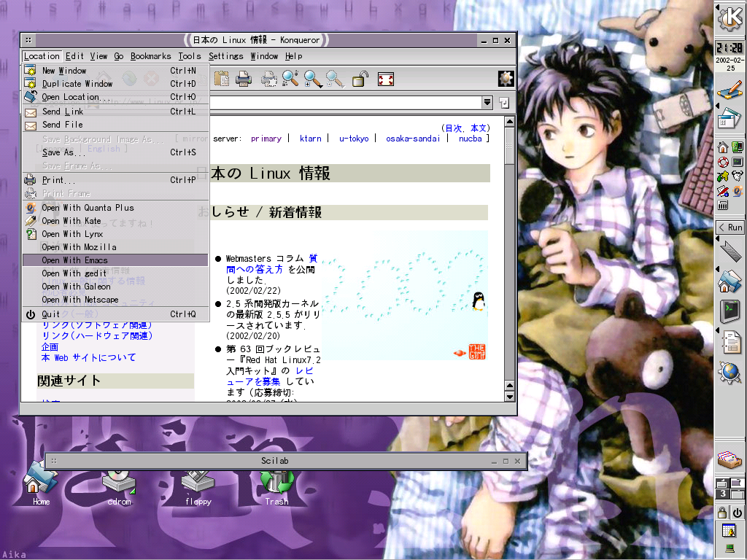The image size is (747, 560).
Task: Select Open Location... menu entry
Action: coord(115,97)
